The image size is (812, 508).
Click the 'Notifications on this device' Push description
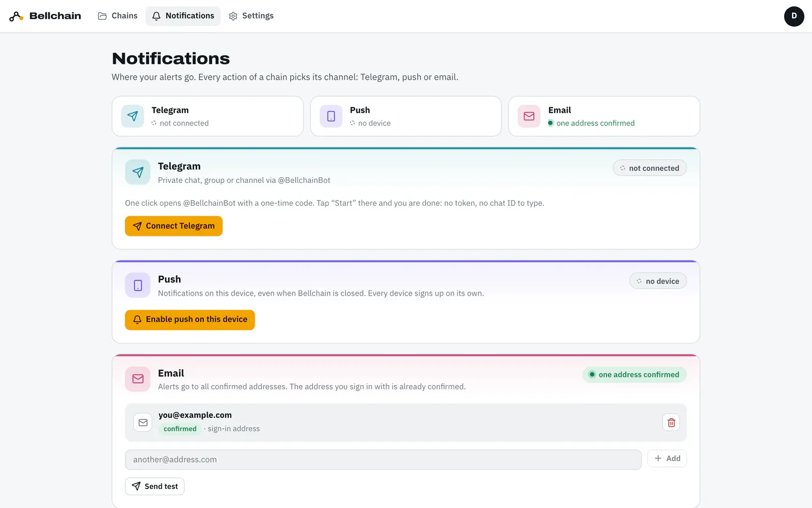click(321, 293)
